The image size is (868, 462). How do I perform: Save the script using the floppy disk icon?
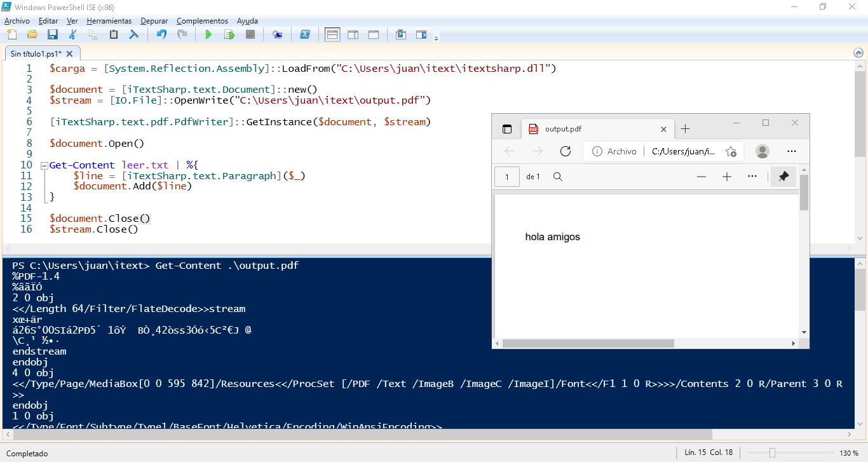53,35
